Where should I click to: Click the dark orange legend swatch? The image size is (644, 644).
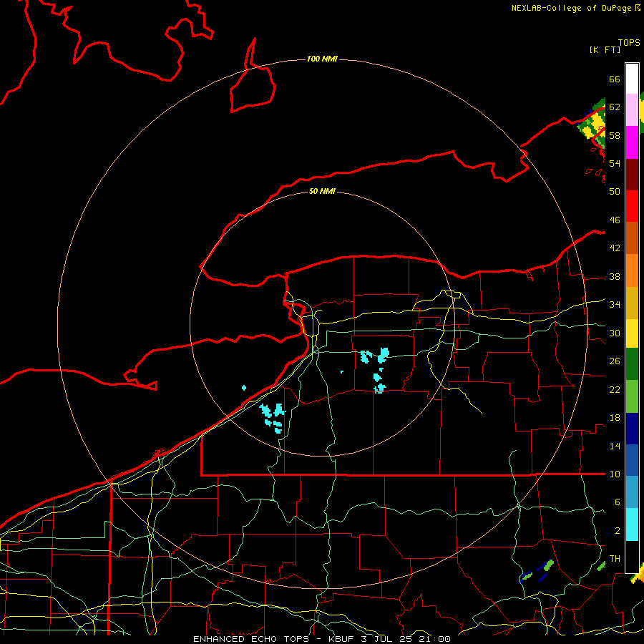[x=632, y=238]
